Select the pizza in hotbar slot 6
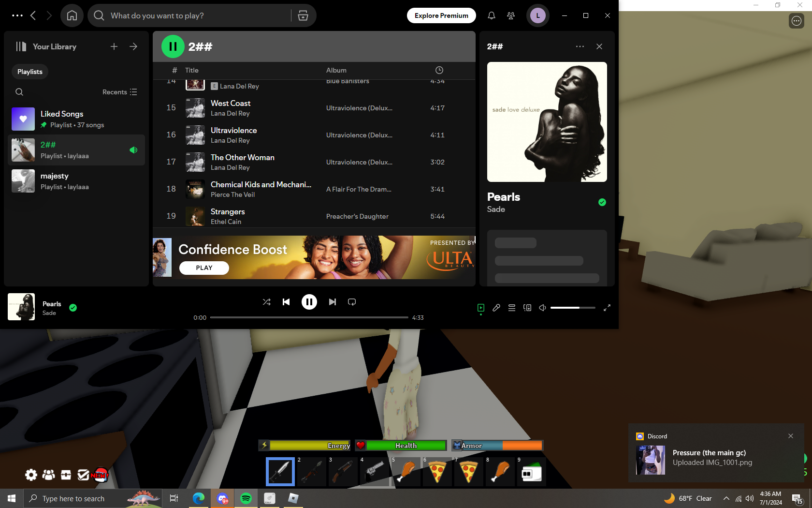This screenshot has width=812, height=508. (x=437, y=471)
